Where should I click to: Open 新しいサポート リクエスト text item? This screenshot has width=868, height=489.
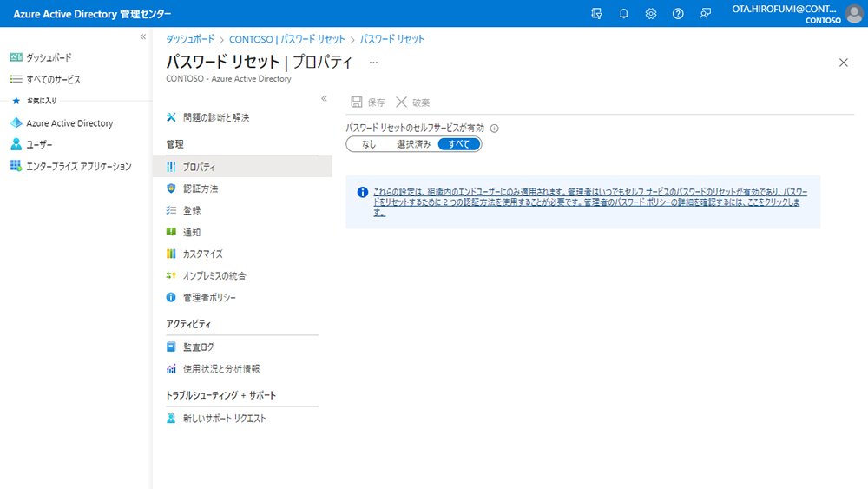(225, 418)
